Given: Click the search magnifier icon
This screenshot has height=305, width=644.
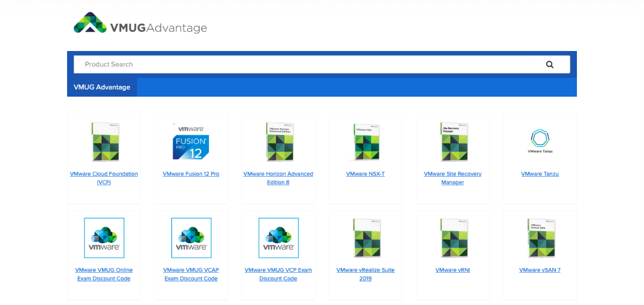Looking at the screenshot, I should pyautogui.click(x=550, y=64).
